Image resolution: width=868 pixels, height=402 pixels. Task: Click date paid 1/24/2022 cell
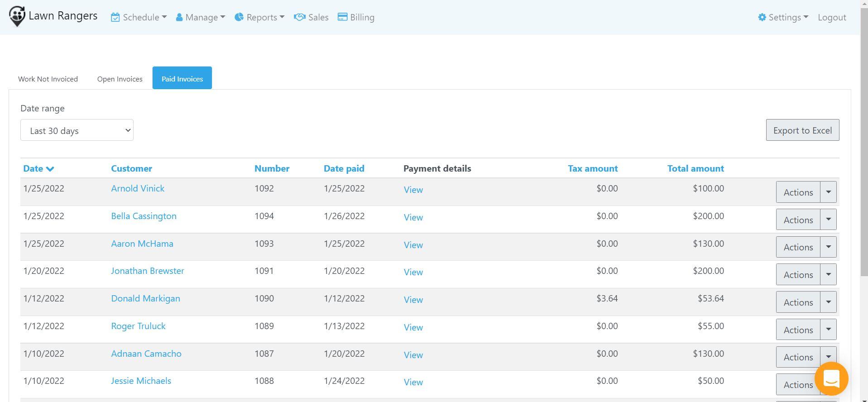click(x=344, y=381)
